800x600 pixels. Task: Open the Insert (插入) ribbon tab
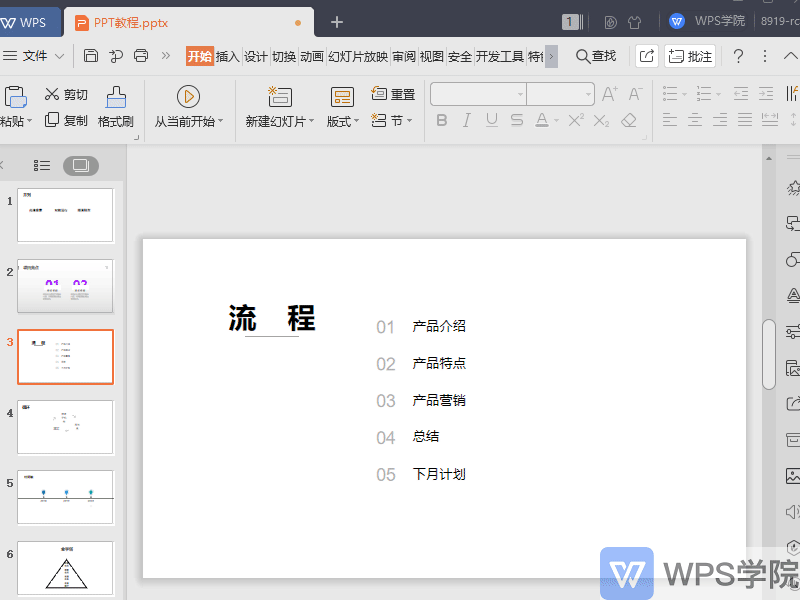[228, 56]
